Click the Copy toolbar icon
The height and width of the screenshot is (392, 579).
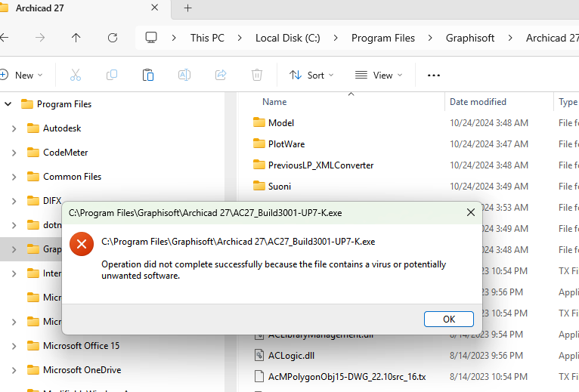coord(112,76)
